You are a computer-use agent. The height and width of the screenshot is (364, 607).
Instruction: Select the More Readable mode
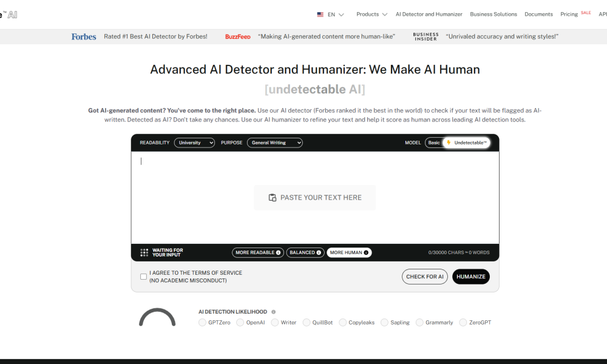[x=258, y=252]
